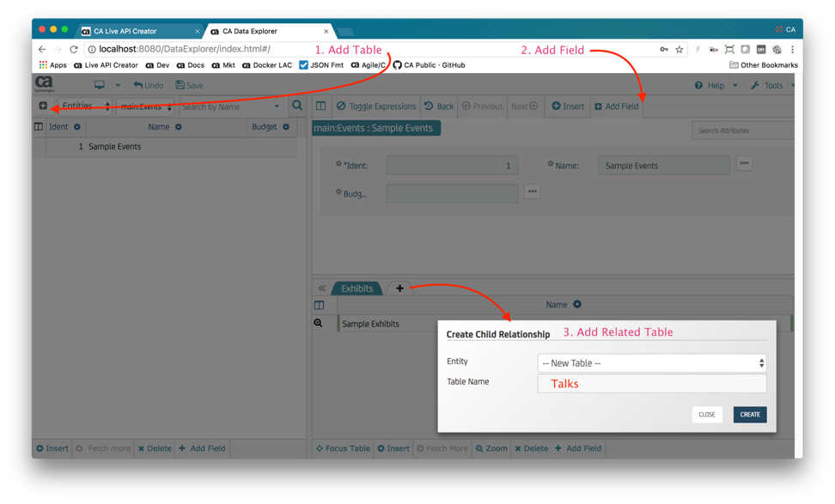Viewport: 835px width, 504px height.
Task: Open Name column gear in Events grid
Action: tap(179, 127)
